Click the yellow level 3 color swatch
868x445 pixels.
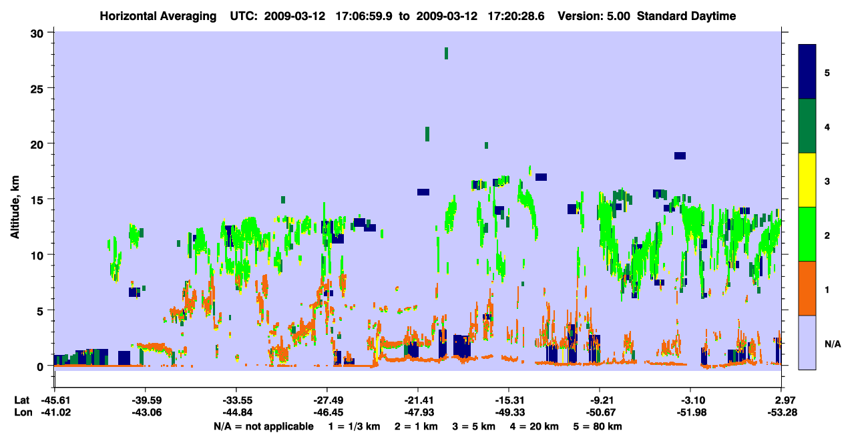(807, 180)
